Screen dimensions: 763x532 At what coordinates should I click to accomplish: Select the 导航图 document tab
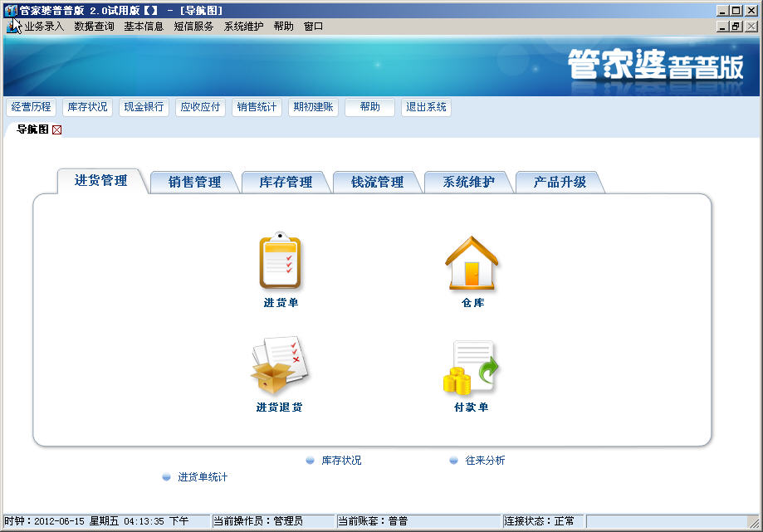pos(32,129)
